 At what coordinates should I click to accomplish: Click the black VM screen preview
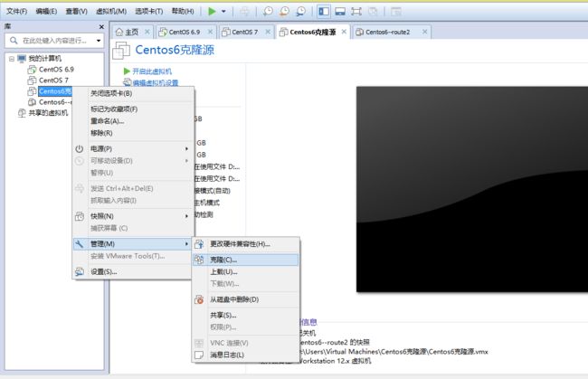(472, 189)
